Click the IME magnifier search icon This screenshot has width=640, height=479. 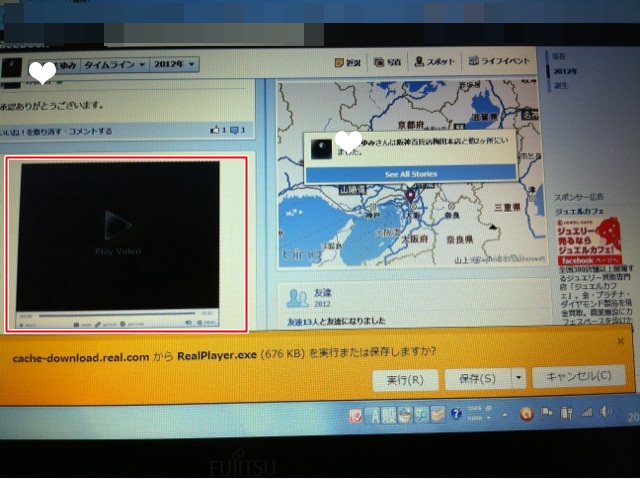422,415
